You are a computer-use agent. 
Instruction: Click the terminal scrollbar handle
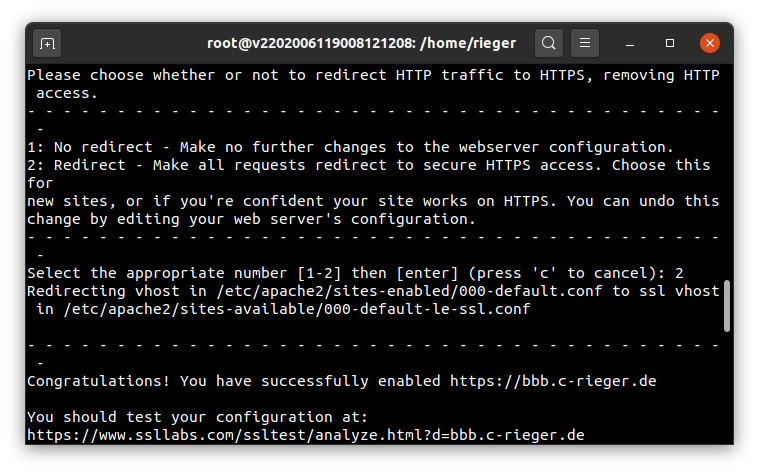click(x=727, y=306)
